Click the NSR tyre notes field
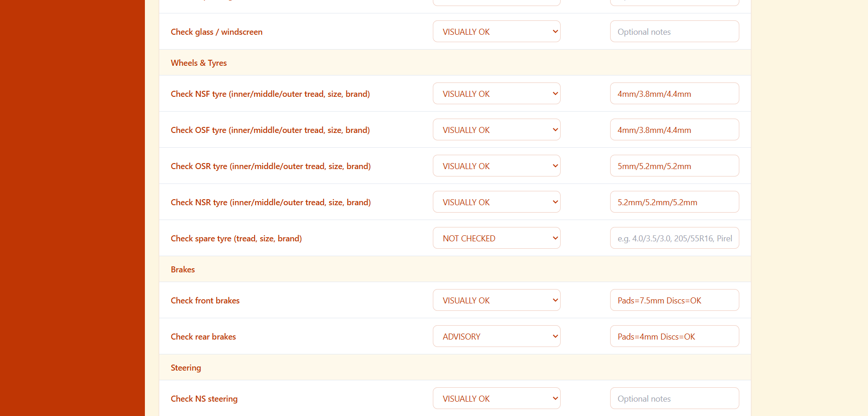The image size is (868, 416). pyautogui.click(x=674, y=202)
